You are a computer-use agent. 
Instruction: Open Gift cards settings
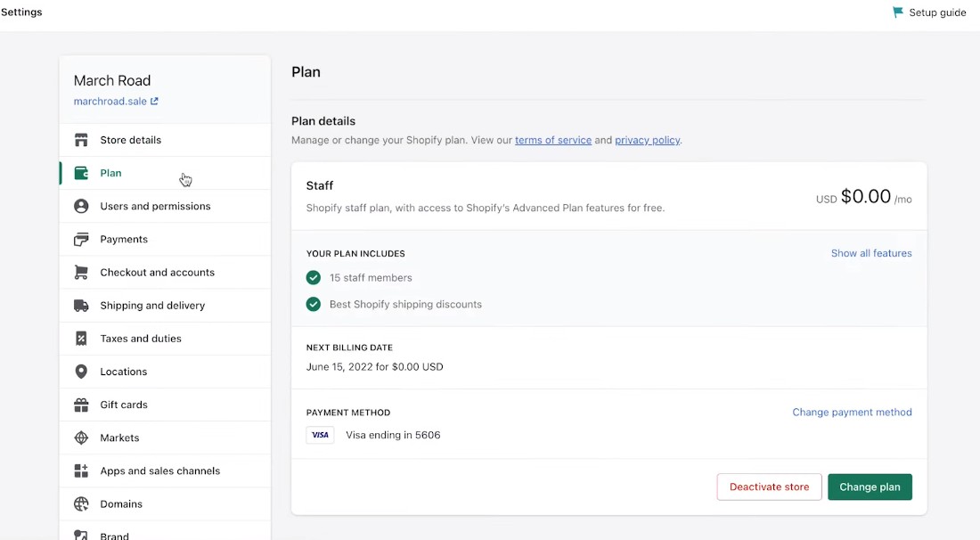[165, 405]
